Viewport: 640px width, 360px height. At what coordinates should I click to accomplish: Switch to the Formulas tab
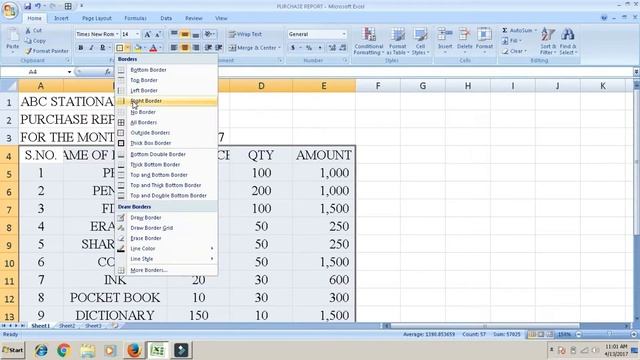(135, 18)
